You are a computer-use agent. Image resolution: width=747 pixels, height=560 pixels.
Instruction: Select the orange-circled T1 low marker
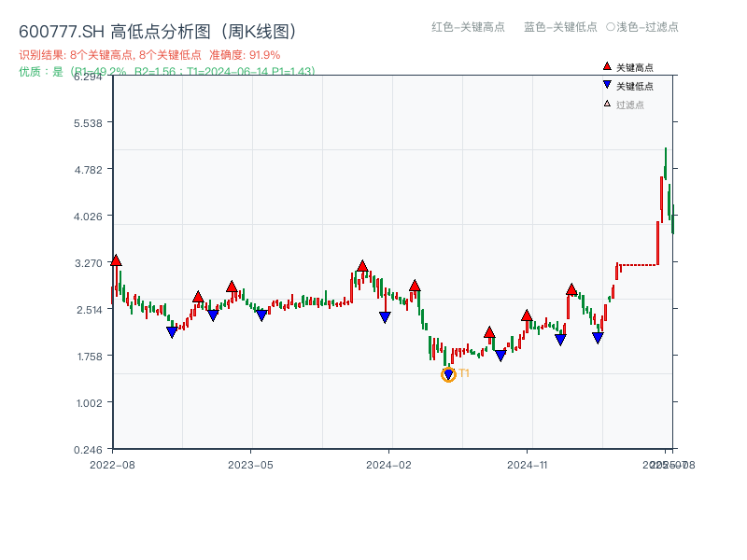coord(448,374)
